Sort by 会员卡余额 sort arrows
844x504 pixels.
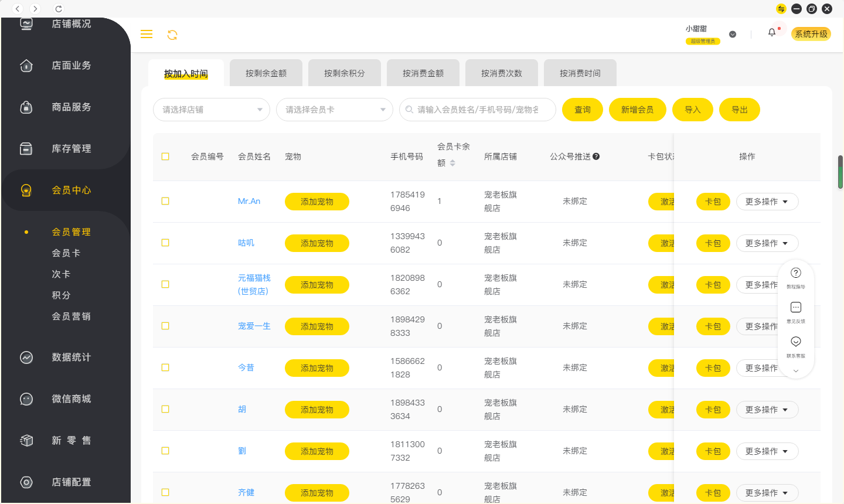pos(452,163)
